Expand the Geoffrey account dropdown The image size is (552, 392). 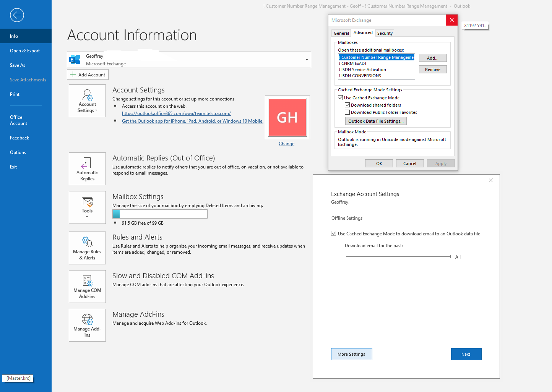click(x=307, y=60)
